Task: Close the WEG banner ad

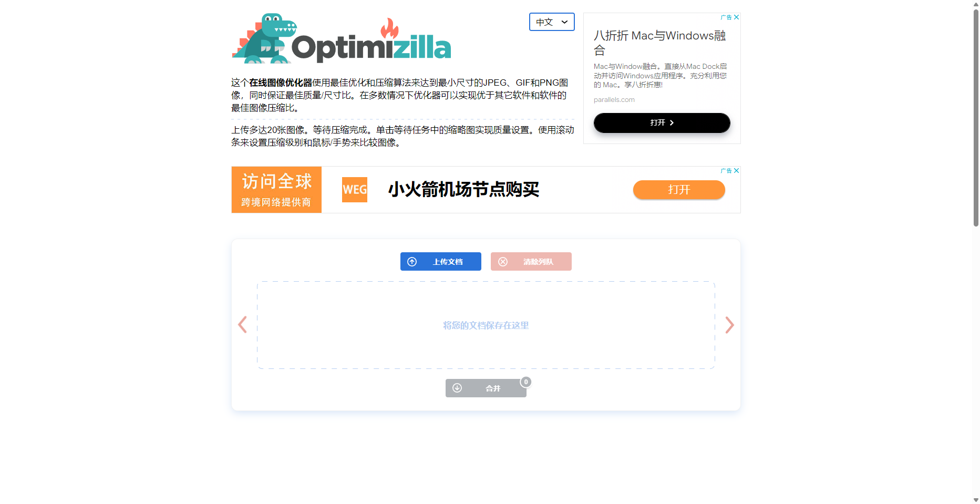Action: (x=737, y=171)
